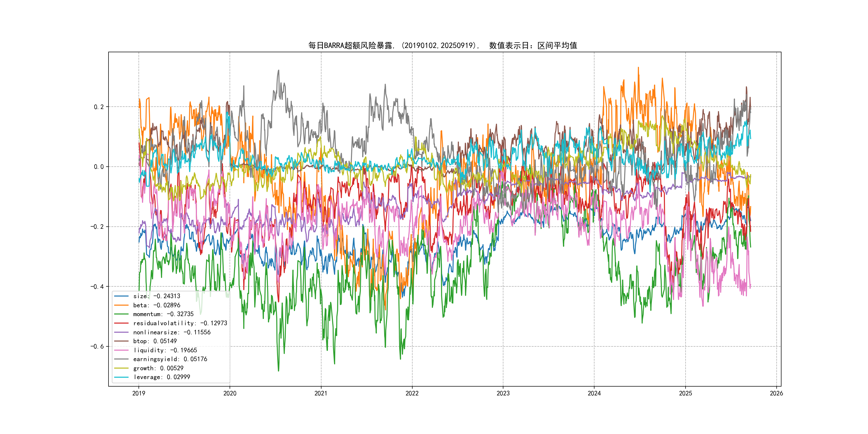Select the 'growth: 0.00529' legend entry
Screen dimensions: 868x434
click(x=158, y=368)
